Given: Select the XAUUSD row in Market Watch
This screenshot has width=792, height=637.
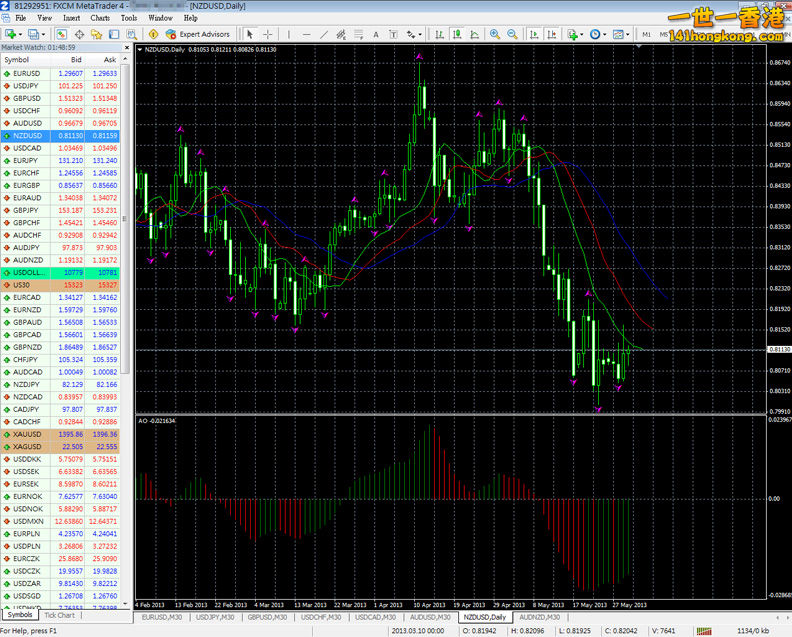Looking at the screenshot, I should coord(60,434).
